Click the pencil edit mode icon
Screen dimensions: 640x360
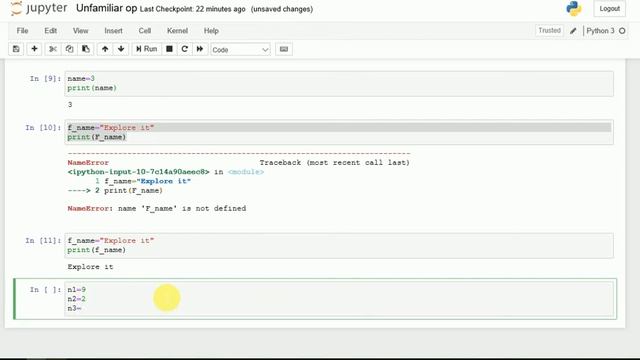point(573,31)
